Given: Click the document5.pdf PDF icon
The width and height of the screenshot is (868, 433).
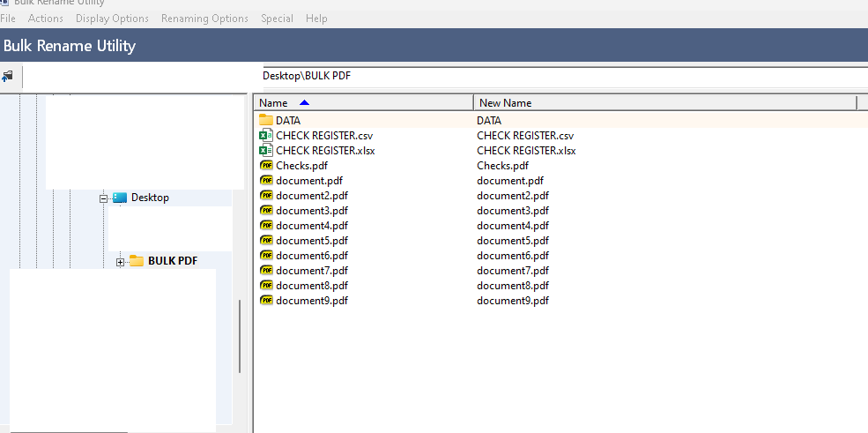Looking at the screenshot, I should 266,240.
